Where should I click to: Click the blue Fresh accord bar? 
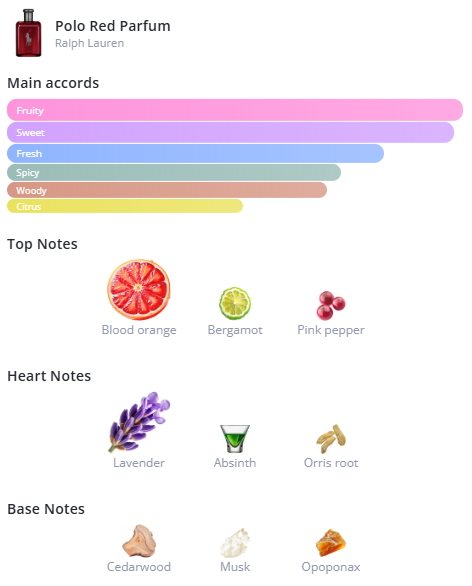point(195,153)
